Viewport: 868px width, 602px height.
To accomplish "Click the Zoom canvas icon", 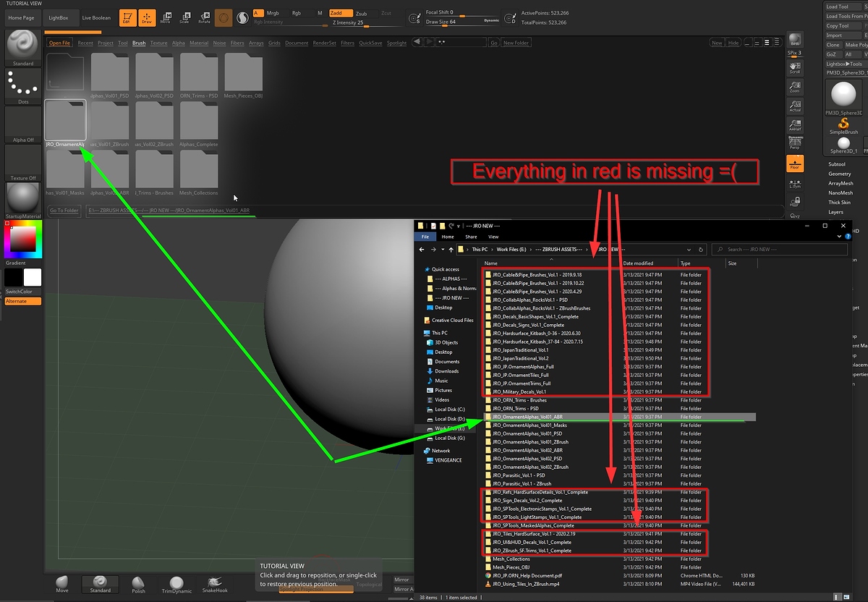I will 795,85.
